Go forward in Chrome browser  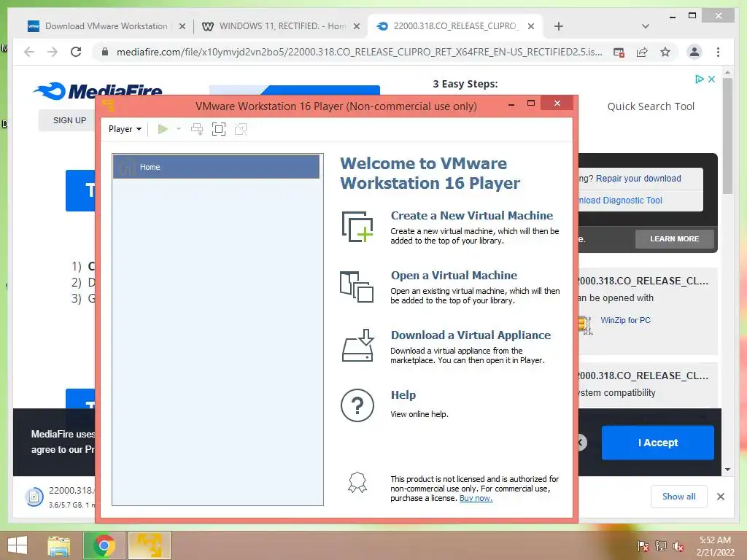[53, 52]
